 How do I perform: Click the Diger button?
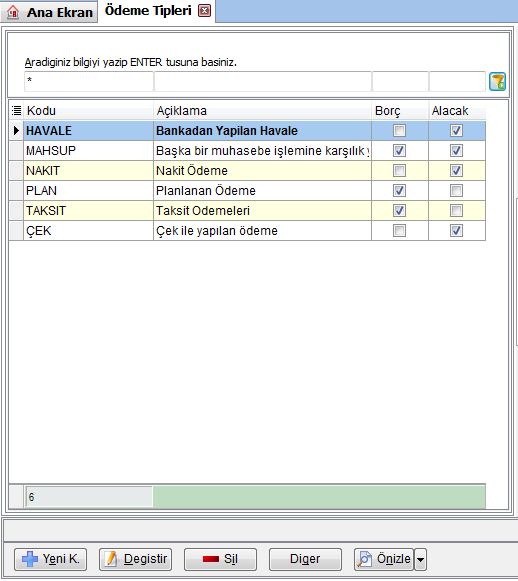pyautogui.click(x=305, y=559)
